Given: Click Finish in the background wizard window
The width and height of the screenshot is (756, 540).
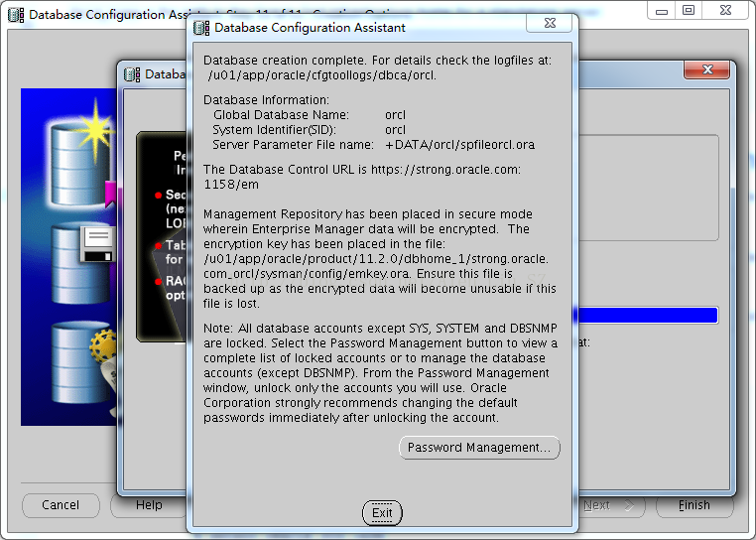Looking at the screenshot, I should pyautogui.click(x=694, y=505).
